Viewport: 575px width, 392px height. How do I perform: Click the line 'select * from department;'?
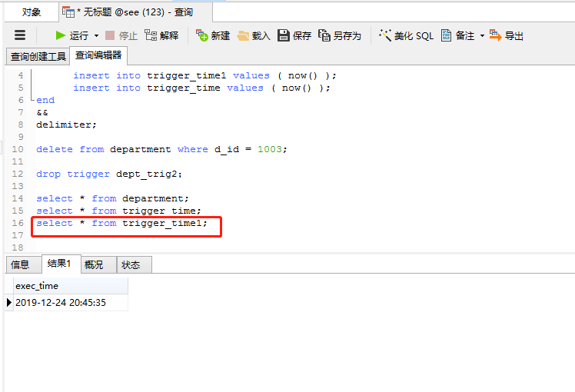point(112,198)
